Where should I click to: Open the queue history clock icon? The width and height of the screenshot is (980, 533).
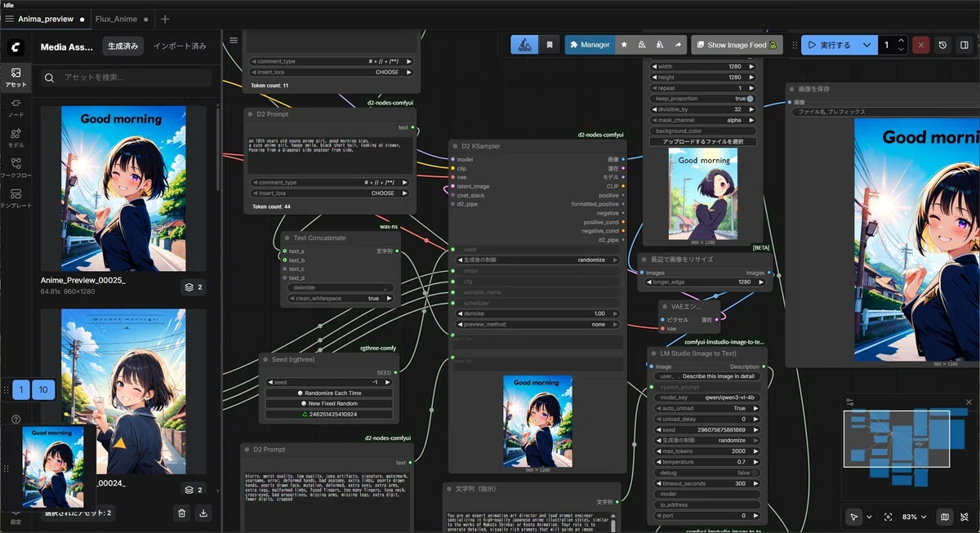point(942,45)
